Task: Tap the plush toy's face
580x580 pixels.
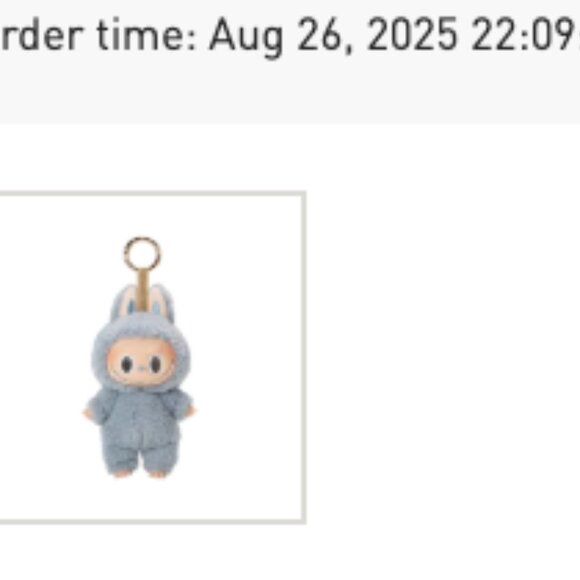Action: [141, 362]
